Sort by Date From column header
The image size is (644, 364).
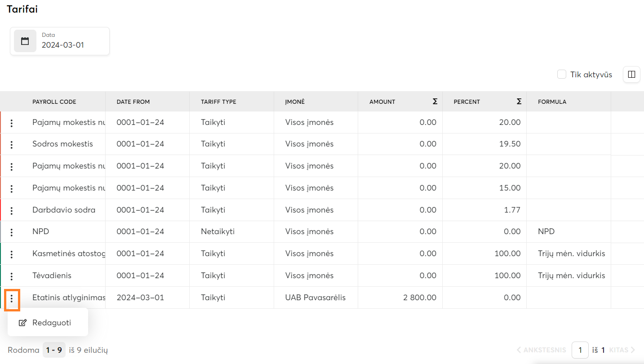[x=133, y=102]
